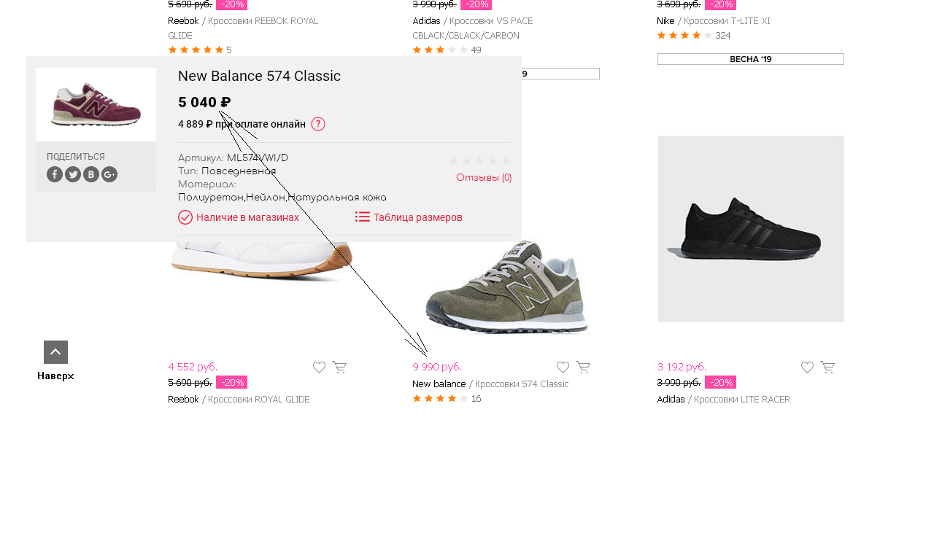Favorite the New Balance 574 Classic heart
Image resolution: width=934 pixels, height=560 pixels.
tap(563, 367)
